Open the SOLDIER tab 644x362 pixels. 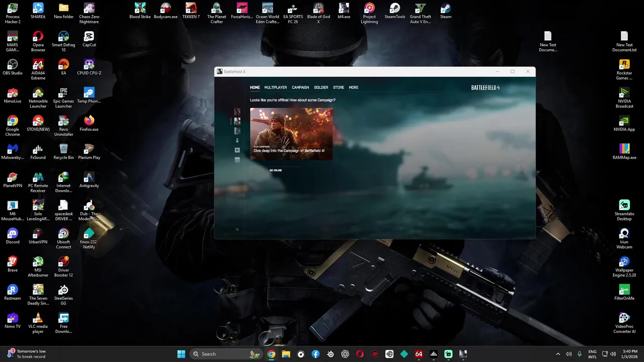click(x=321, y=87)
